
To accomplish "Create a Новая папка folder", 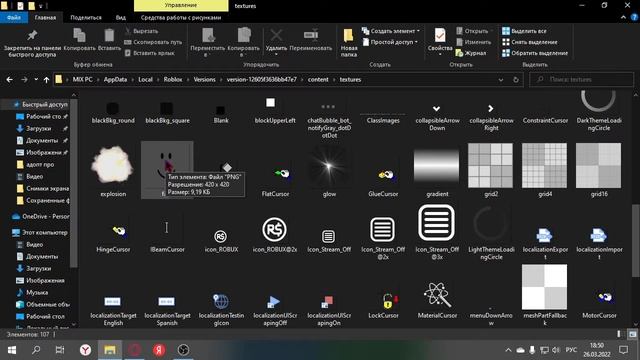I will coord(349,42).
